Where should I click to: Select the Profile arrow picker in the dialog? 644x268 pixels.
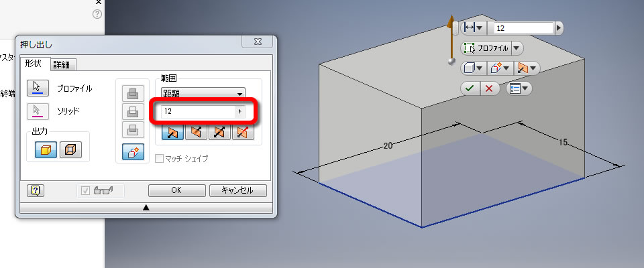coord(38,88)
